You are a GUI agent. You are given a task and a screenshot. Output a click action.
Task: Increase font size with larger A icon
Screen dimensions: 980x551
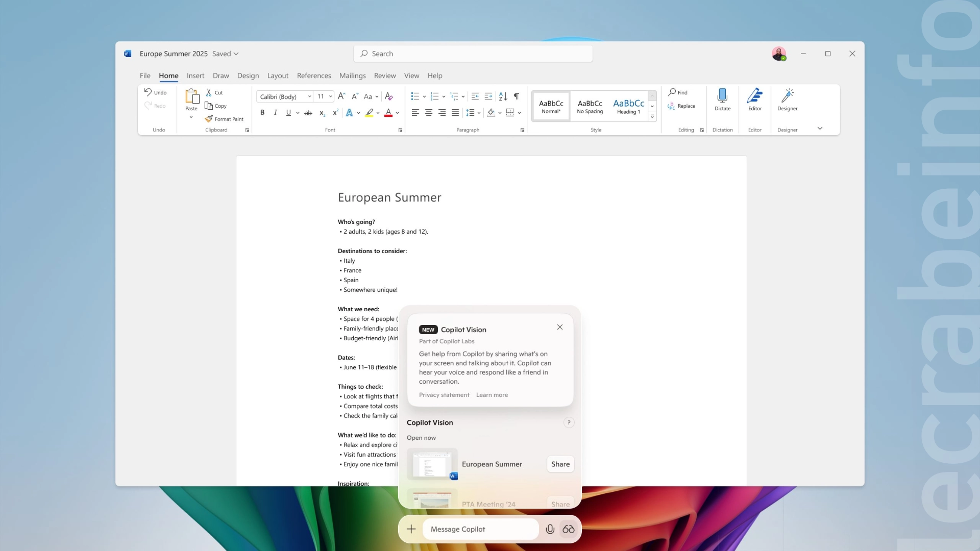(341, 96)
